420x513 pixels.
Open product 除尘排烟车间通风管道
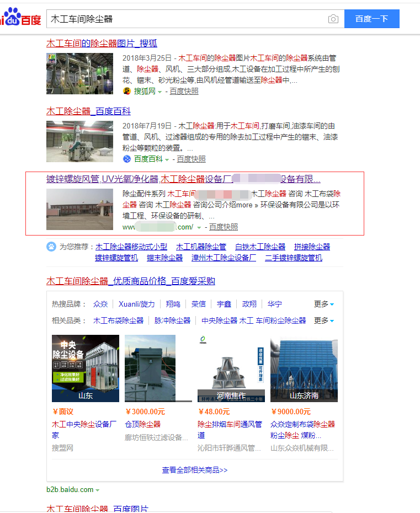coord(230,430)
